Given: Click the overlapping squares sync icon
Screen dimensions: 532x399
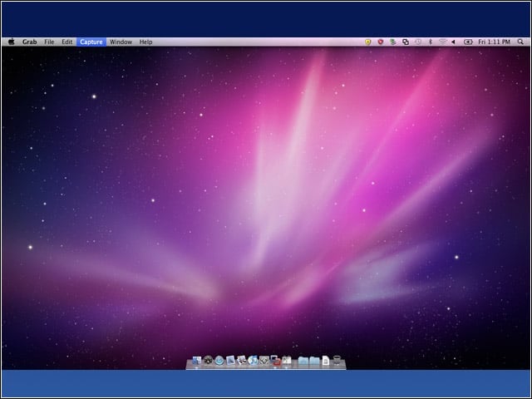Looking at the screenshot, I should 406,42.
